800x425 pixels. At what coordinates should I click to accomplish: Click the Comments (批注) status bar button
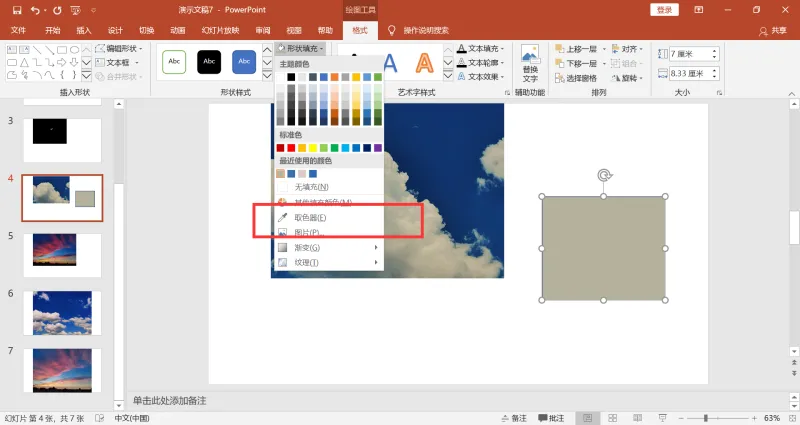tap(551, 418)
